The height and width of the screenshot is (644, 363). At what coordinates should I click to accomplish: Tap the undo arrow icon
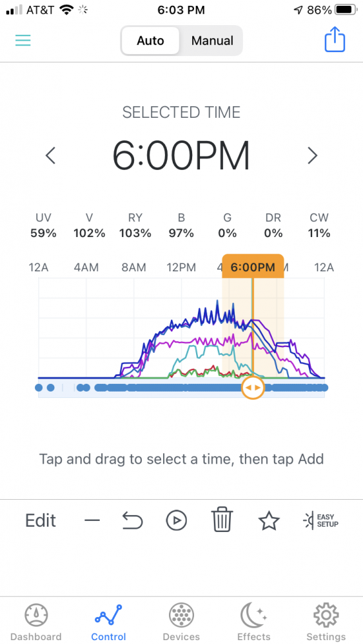(x=132, y=521)
